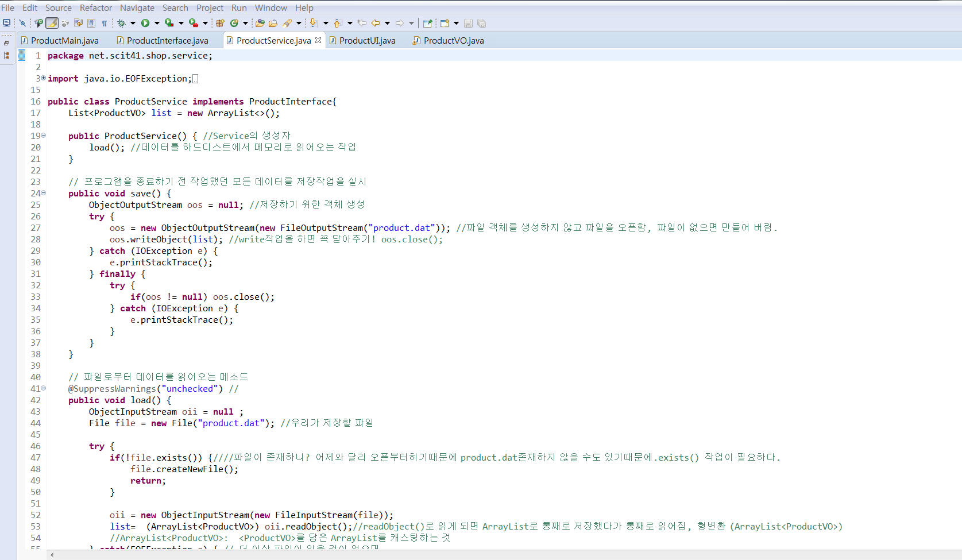The height and width of the screenshot is (560, 962).
Task: Click horizontal scrollbar left arrow
Action: click(52, 555)
